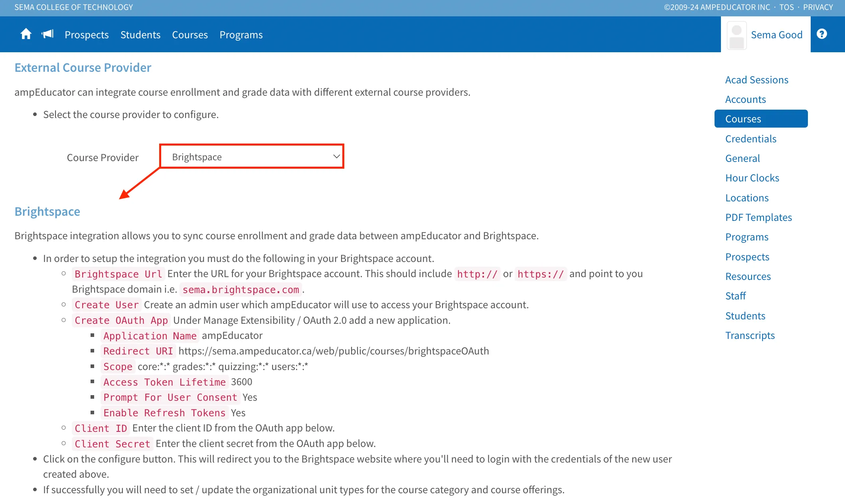Open the PRIVACY link in header
This screenshot has width=845, height=504.
818,7
